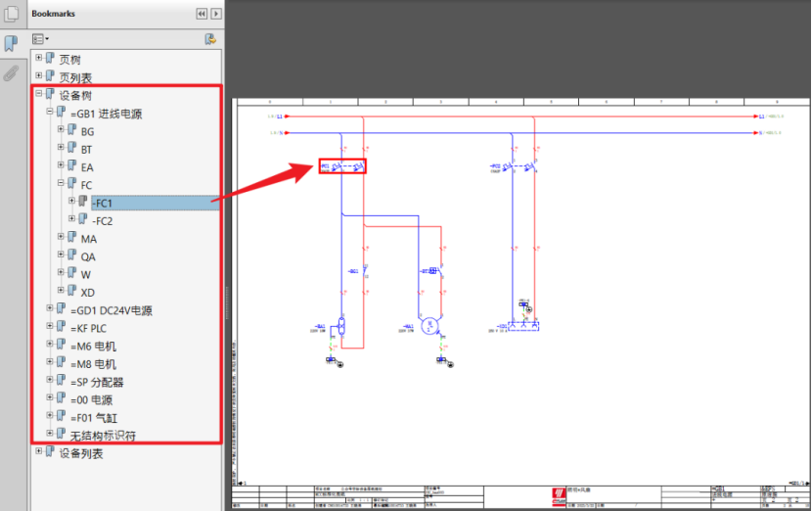Select the =KF PLC bookmark

(89, 328)
